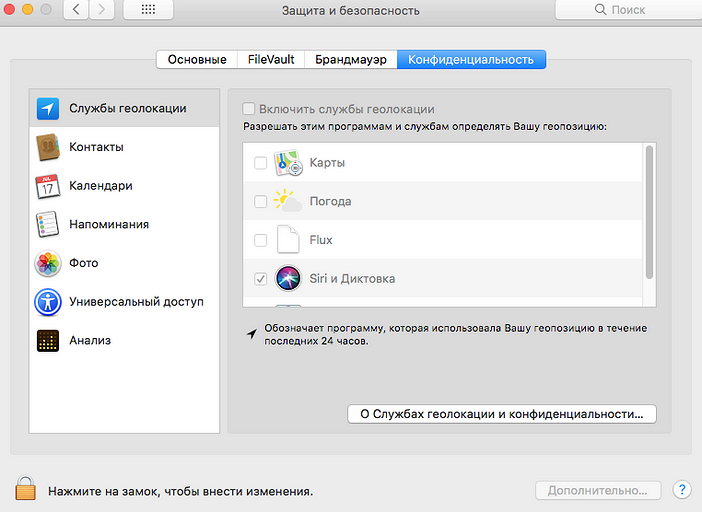Switch to the FileVault tab
This screenshot has height=512, width=702.
point(271,59)
